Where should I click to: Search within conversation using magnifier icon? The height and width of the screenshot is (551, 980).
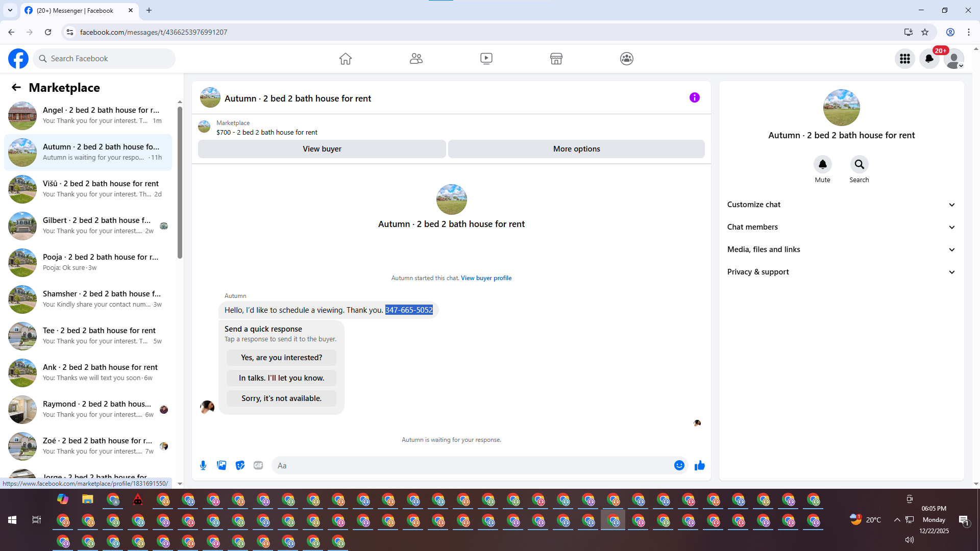(859, 164)
